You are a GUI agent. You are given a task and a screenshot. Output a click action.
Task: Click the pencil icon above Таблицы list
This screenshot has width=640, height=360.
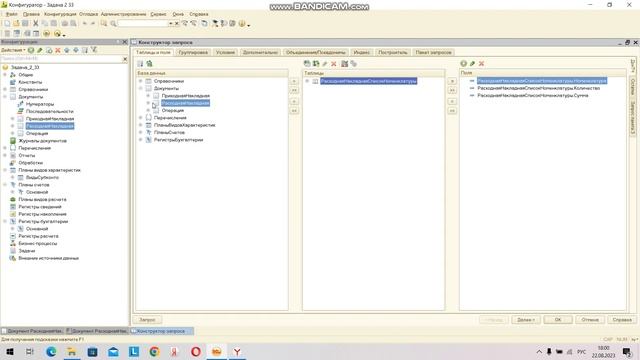[325, 64]
